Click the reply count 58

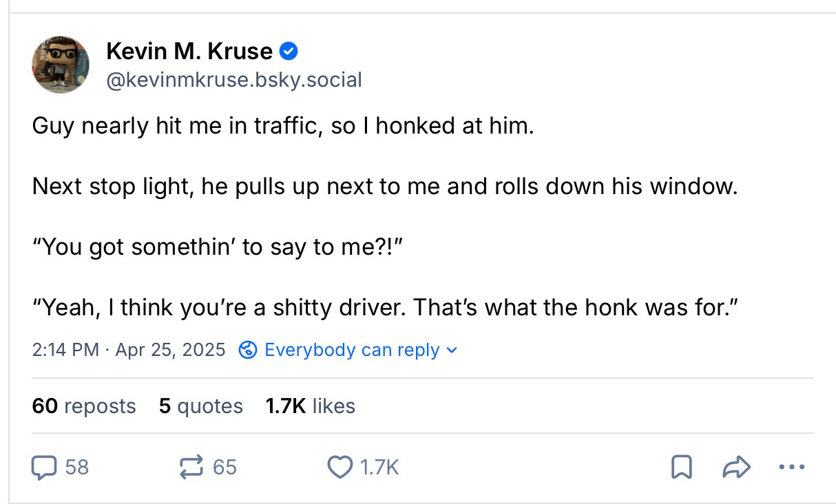point(77,468)
